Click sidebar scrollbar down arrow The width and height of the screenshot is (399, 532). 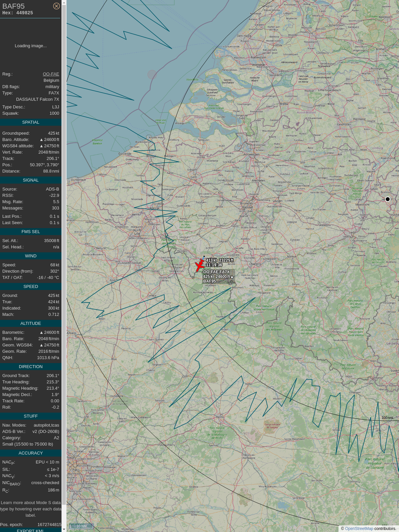pyautogui.click(x=64, y=529)
